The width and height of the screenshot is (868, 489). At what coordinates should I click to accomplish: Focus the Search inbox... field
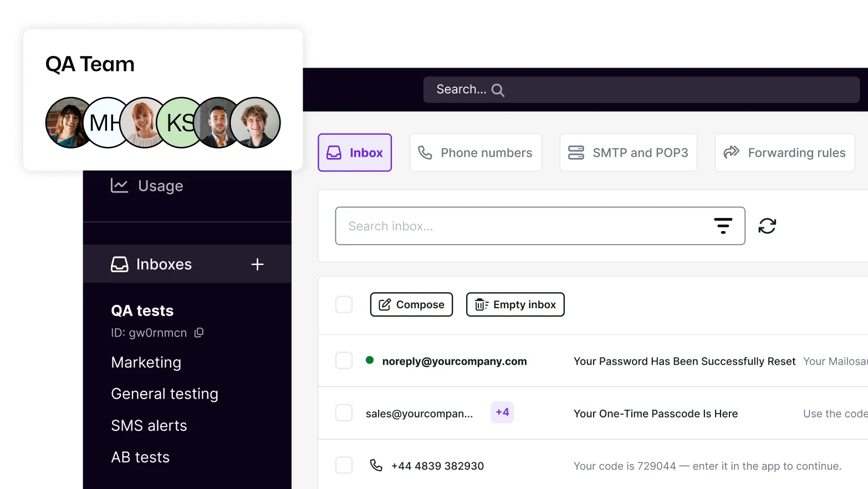click(x=540, y=226)
